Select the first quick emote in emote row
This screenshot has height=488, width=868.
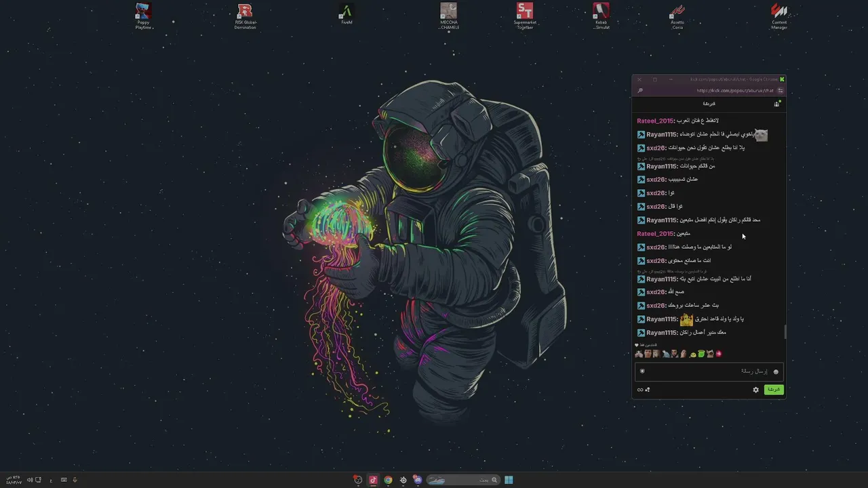point(639,354)
